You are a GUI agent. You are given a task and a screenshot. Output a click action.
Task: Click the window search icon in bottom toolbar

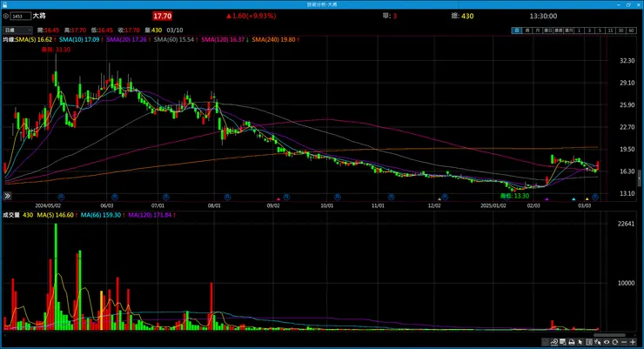point(563,342)
